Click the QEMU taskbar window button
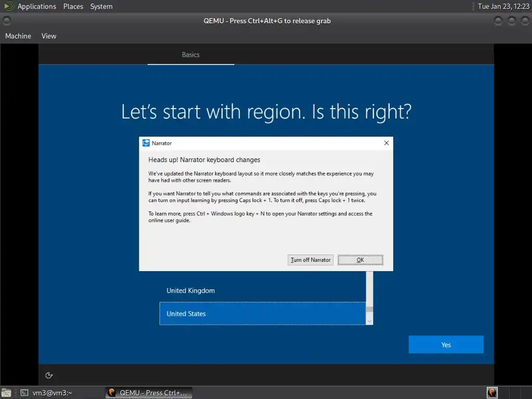The height and width of the screenshot is (399, 532). click(x=149, y=393)
